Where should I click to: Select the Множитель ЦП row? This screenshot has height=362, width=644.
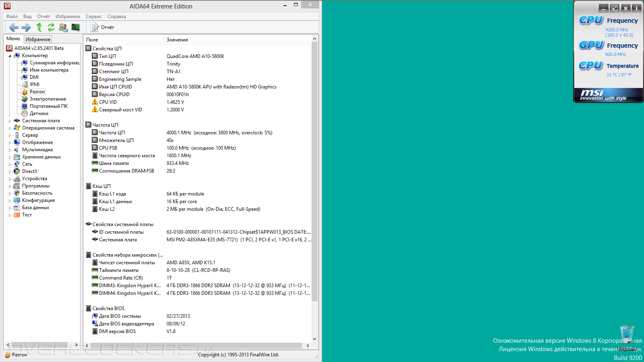tap(198, 140)
